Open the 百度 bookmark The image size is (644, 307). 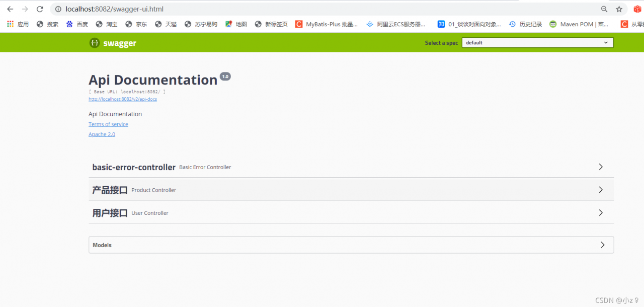77,24
